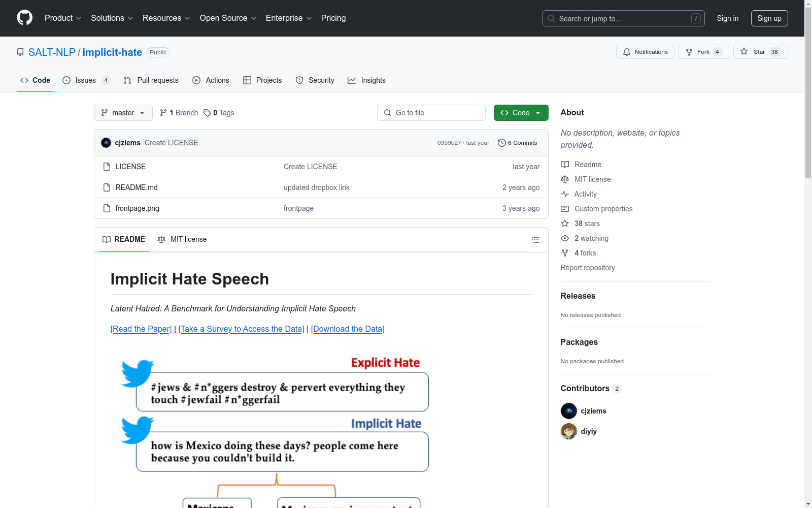Click the Go to file input
The image size is (812, 508).
coord(431,113)
